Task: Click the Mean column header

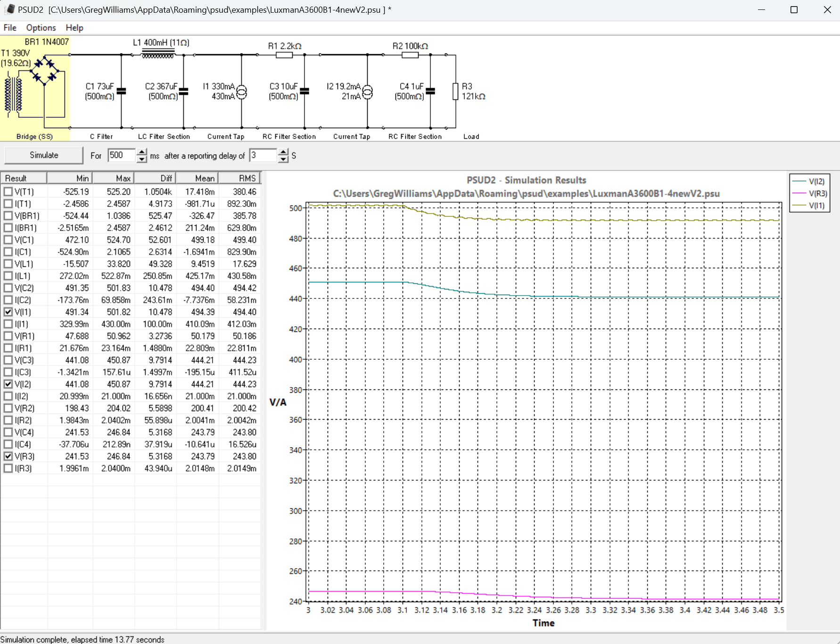Action: coord(197,178)
